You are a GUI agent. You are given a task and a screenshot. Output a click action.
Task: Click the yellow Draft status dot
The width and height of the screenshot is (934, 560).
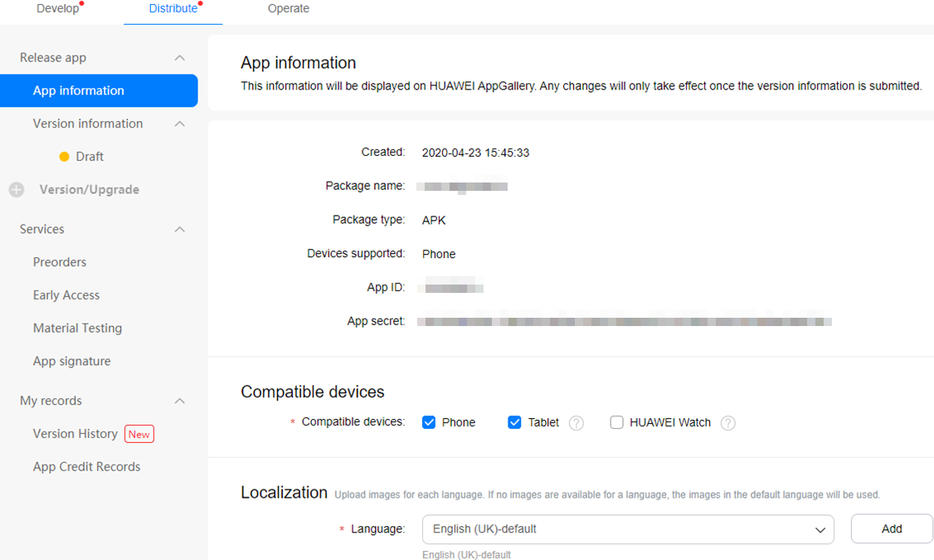pyautogui.click(x=65, y=157)
